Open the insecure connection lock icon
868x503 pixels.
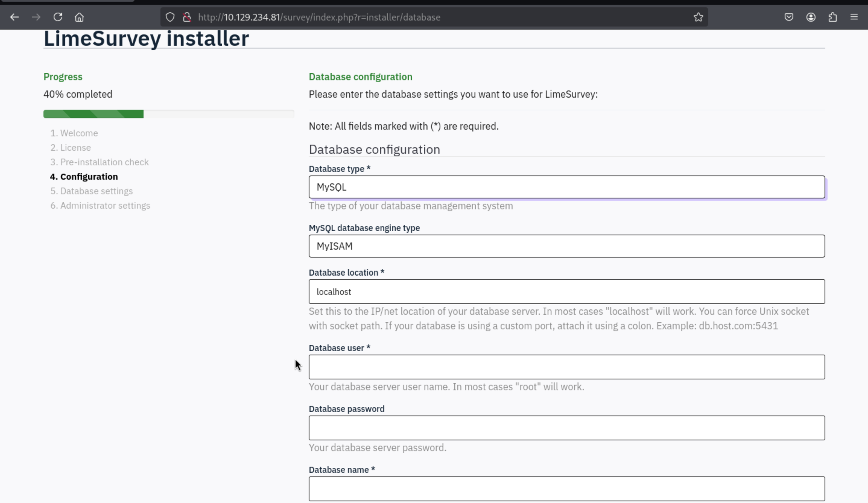coord(187,17)
